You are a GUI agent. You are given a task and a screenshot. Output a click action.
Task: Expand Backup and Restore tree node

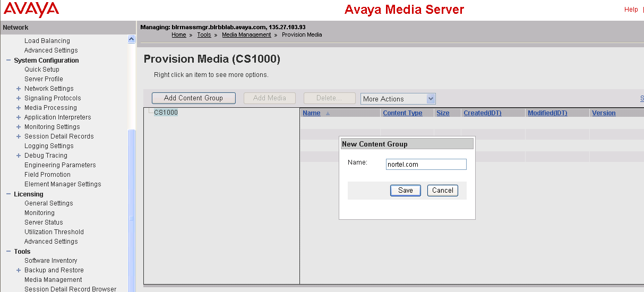click(19, 270)
